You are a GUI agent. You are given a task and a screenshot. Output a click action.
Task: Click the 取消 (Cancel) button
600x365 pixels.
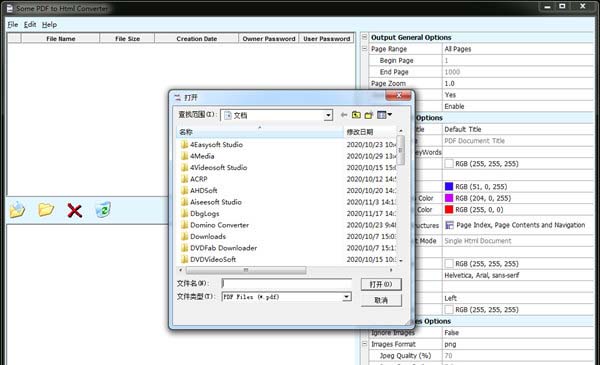(381, 300)
